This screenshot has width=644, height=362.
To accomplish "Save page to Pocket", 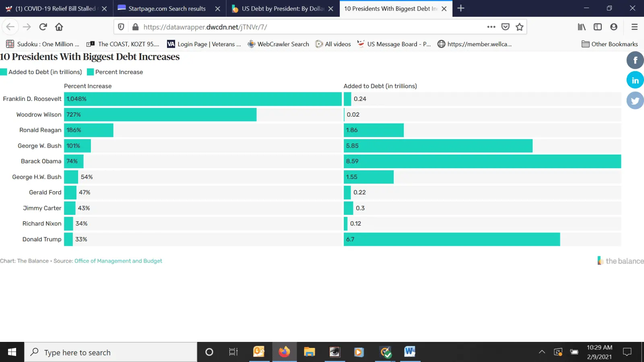I will click(505, 27).
